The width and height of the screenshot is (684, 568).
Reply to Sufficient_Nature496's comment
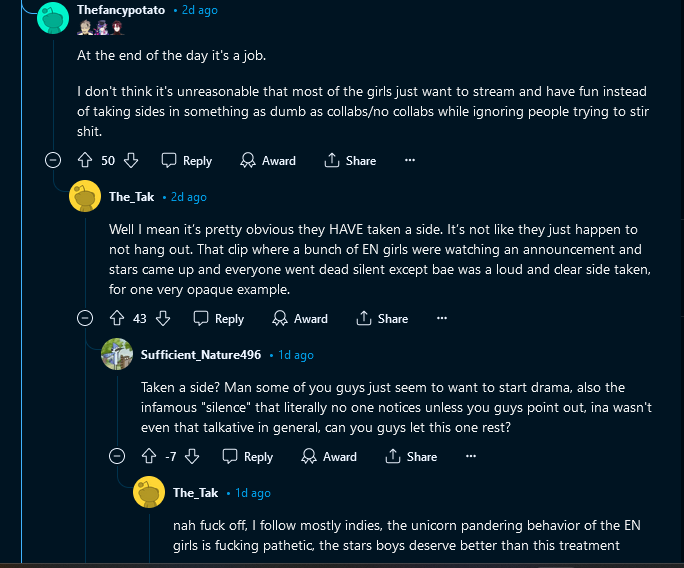click(x=247, y=456)
